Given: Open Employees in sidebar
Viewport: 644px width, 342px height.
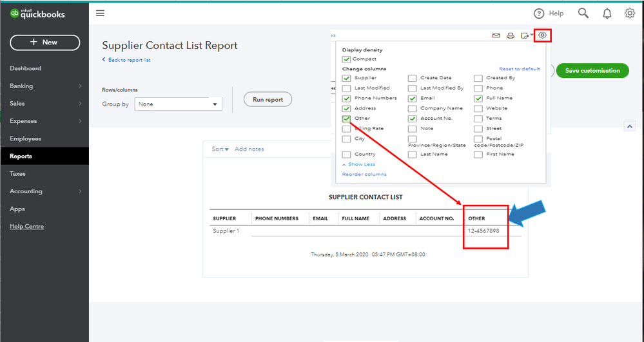Looking at the screenshot, I should [26, 138].
